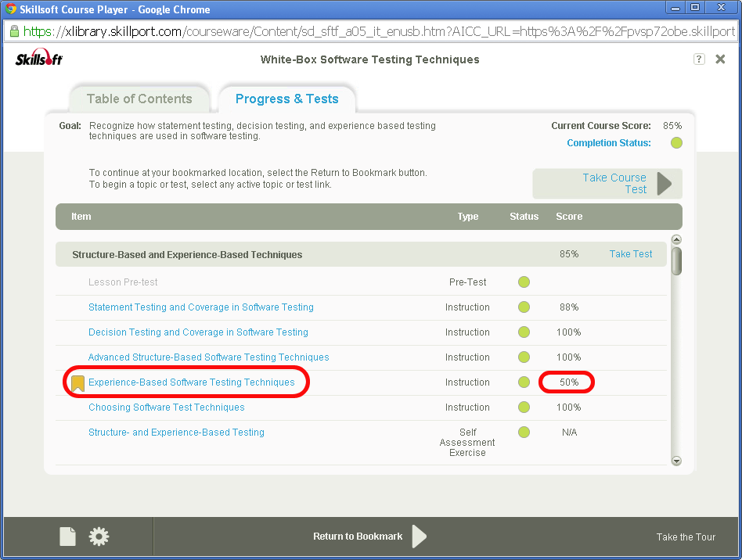Click Take the Tour link

pos(686,537)
